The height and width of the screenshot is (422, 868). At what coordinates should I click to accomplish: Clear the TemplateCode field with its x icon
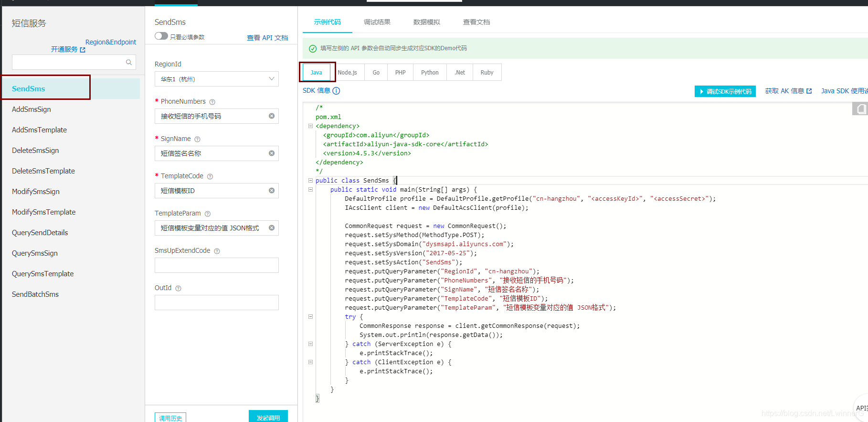pos(272,191)
